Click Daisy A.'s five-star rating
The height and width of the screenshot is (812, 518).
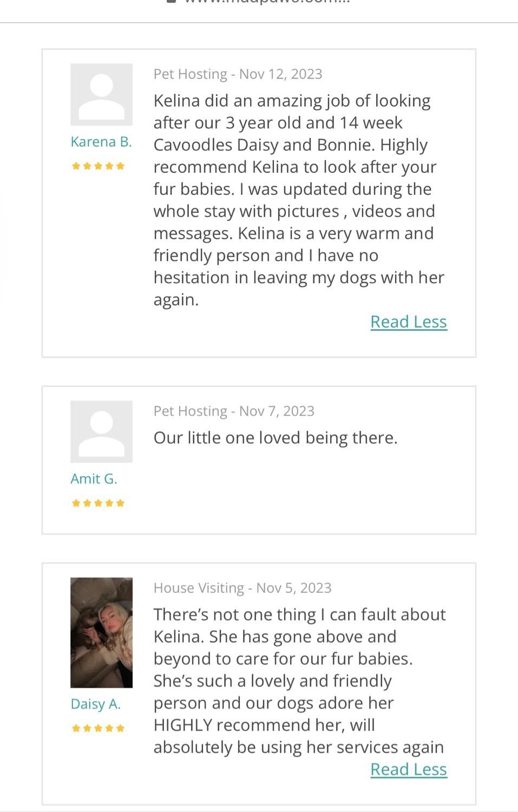pyautogui.click(x=98, y=728)
